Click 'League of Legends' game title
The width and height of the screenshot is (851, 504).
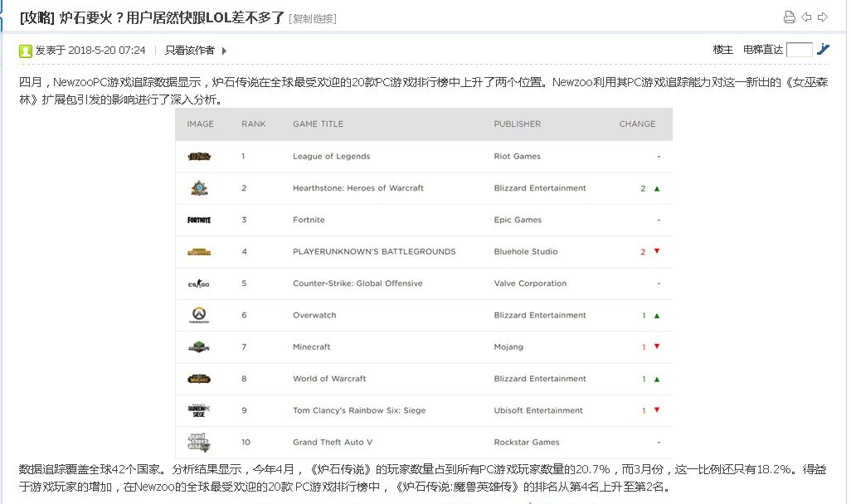click(331, 156)
